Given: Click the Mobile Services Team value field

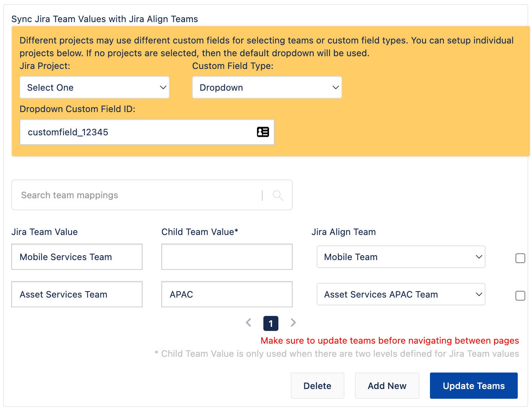Looking at the screenshot, I should (77, 257).
